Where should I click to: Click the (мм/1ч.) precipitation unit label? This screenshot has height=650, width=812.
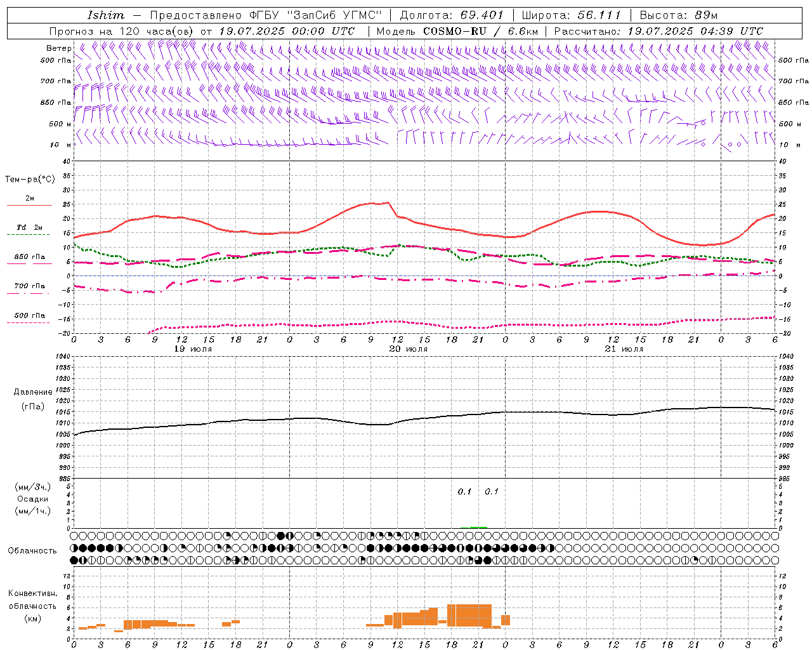[x=33, y=511]
